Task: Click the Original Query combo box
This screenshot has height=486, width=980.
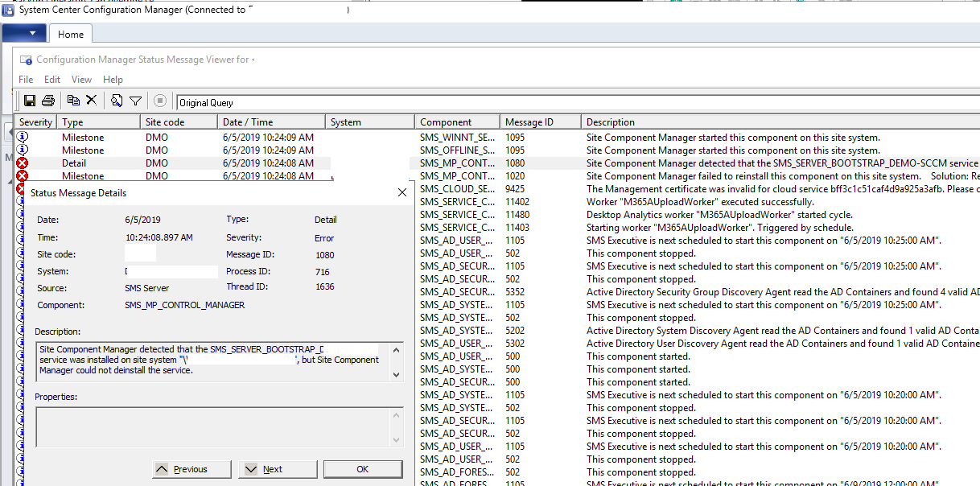Action: (x=577, y=102)
